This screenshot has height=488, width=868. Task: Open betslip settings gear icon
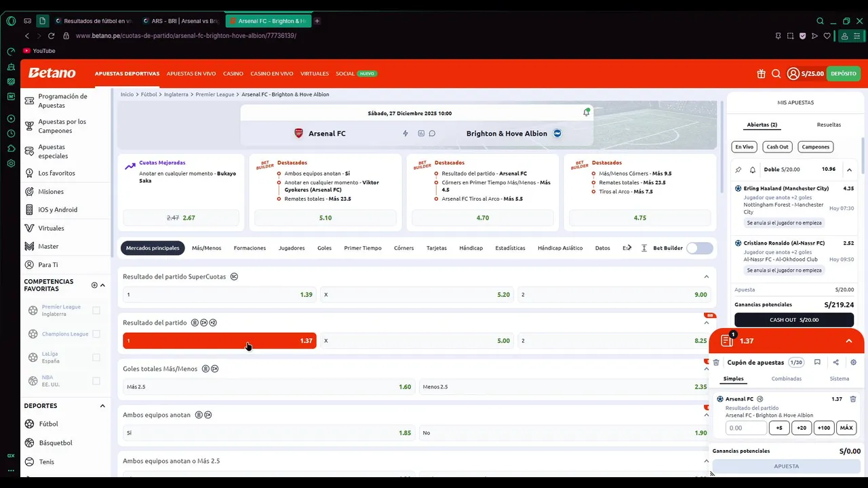point(853,363)
